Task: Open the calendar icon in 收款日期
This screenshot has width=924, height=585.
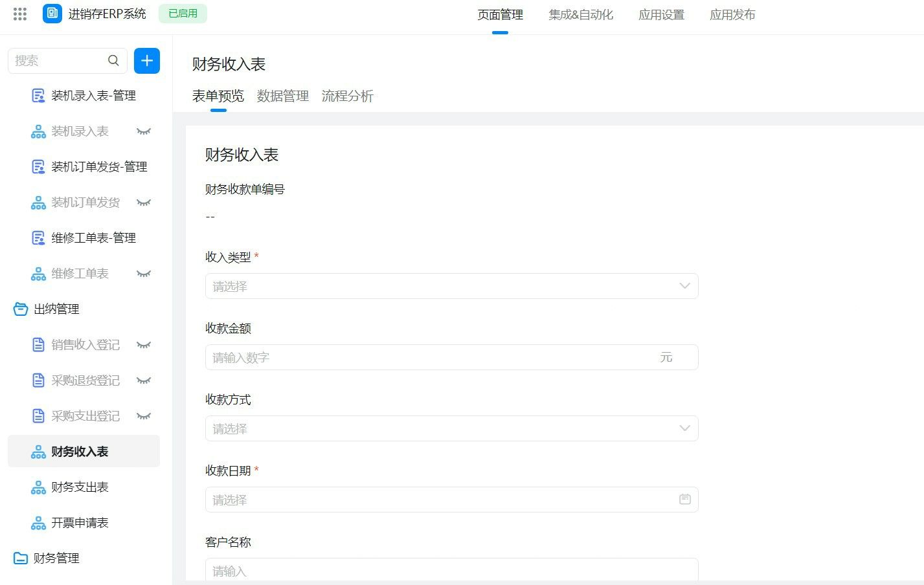Action: pyautogui.click(x=684, y=500)
